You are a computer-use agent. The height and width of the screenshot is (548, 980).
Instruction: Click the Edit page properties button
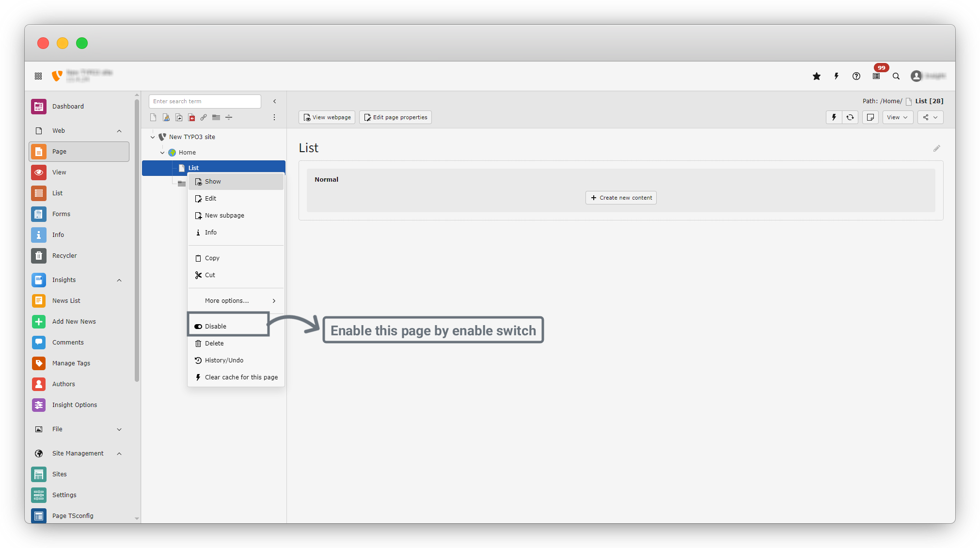click(x=395, y=117)
